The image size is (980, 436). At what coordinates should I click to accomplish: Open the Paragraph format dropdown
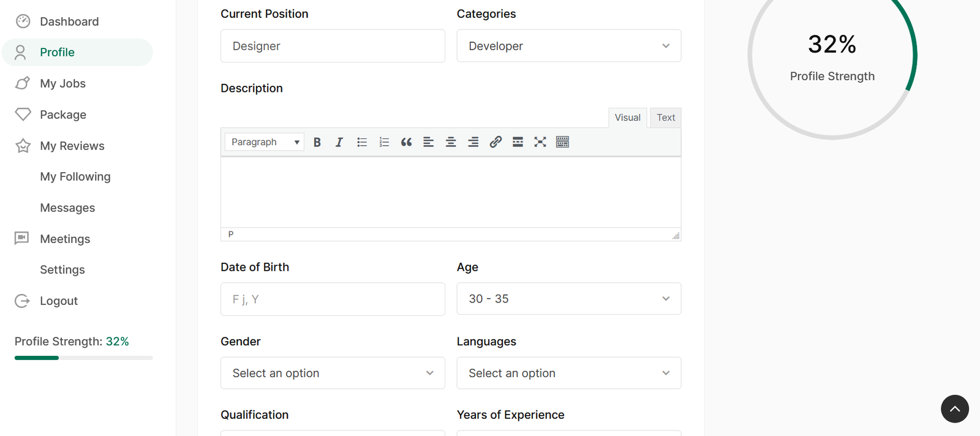[x=265, y=142]
